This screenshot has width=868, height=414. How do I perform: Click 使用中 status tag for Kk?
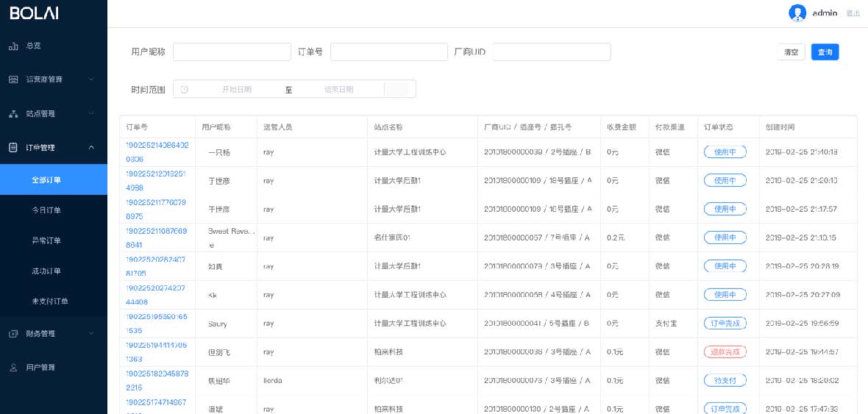tap(725, 294)
